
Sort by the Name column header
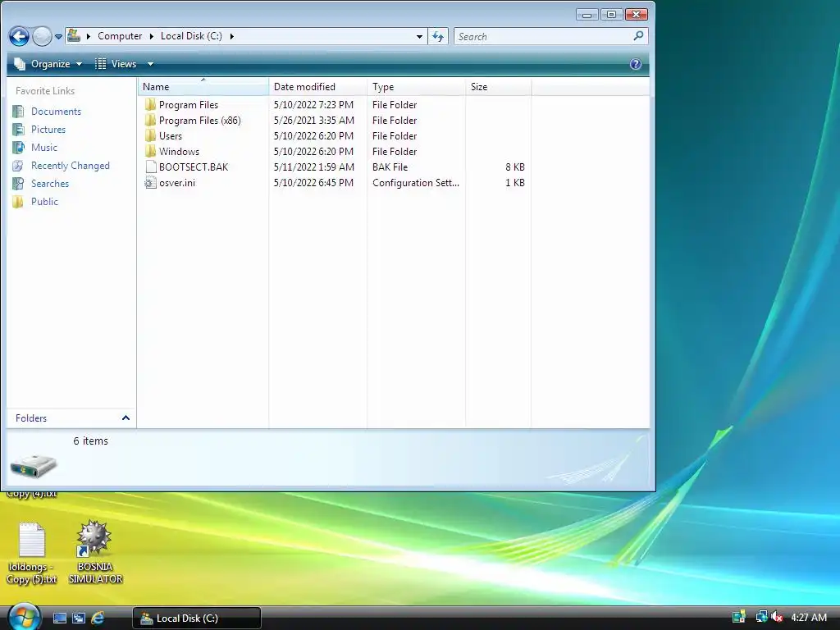pyautogui.click(x=203, y=87)
